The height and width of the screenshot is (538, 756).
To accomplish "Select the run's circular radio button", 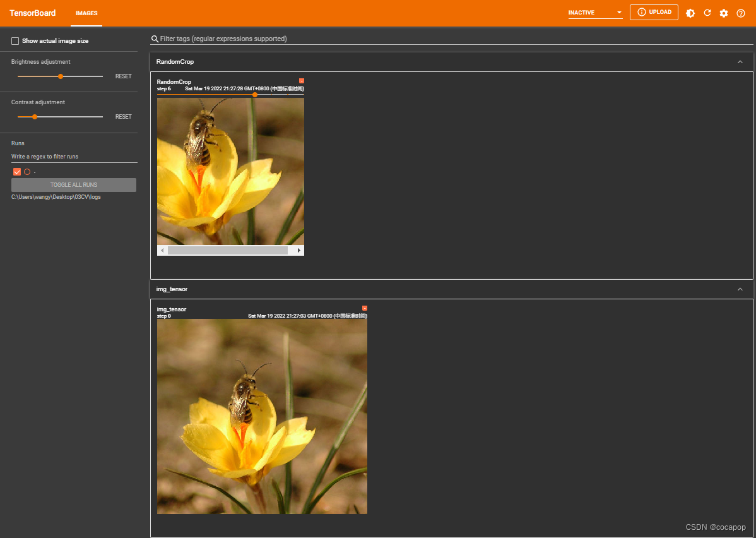I will pyautogui.click(x=27, y=171).
